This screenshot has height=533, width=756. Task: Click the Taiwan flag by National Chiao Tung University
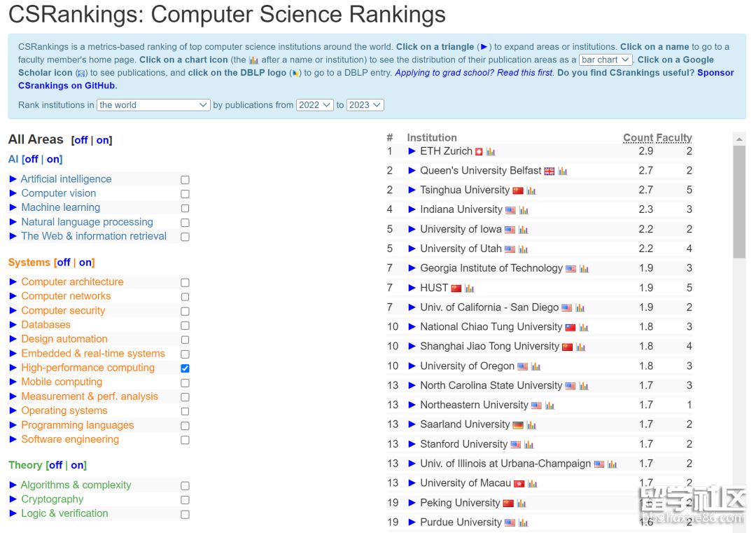coord(570,328)
